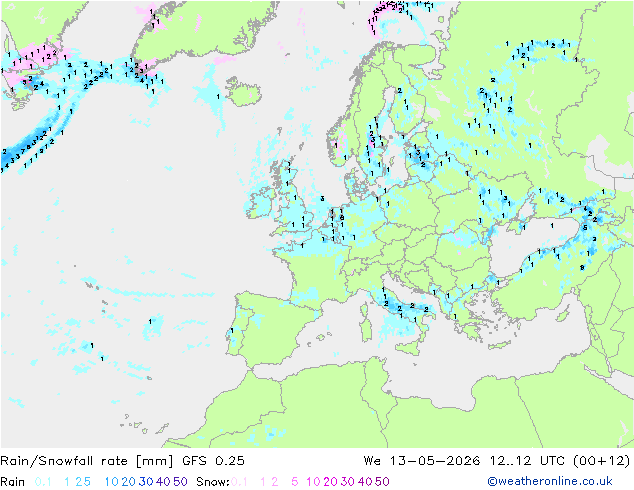Pick the snow legend 50 value
Image resolution: width=634 pixels, height=490 pixels.
click(x=382, y=482)
